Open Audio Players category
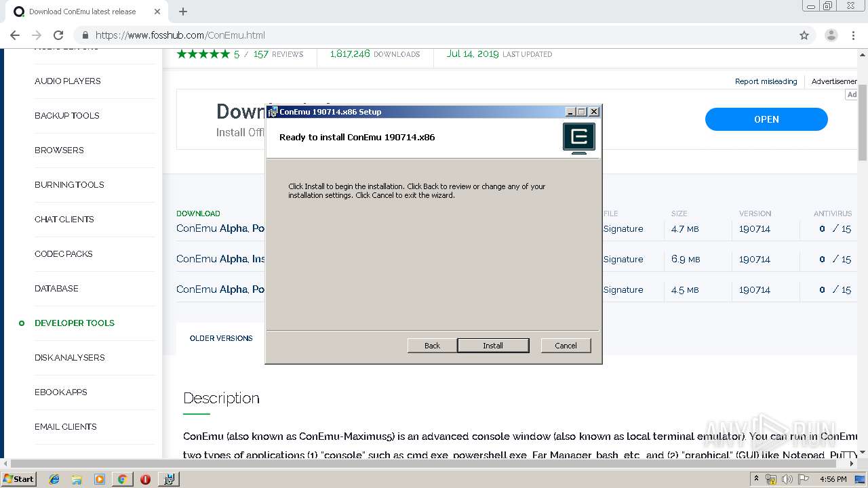The image size is (868, 488). (x=67, y=81)
